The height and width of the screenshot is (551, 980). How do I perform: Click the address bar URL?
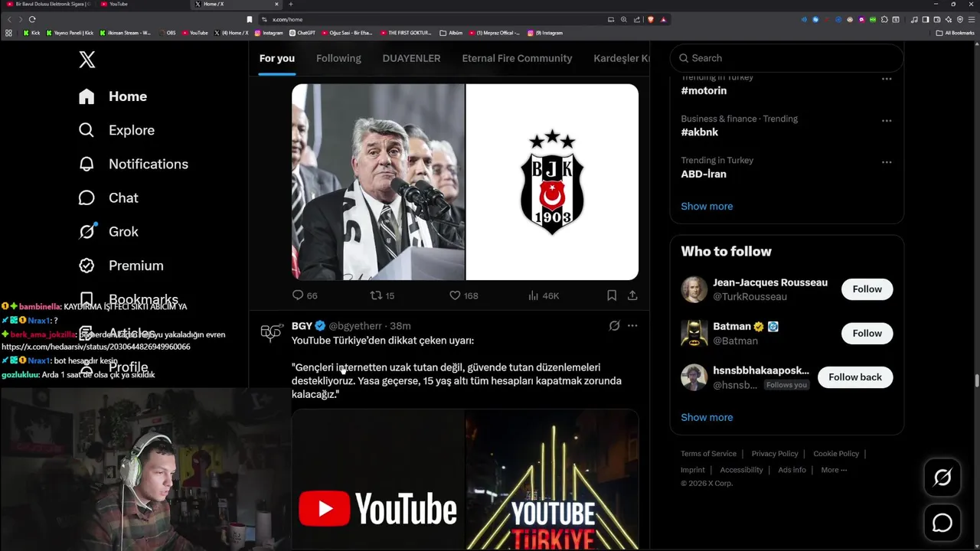pos(287,19)
